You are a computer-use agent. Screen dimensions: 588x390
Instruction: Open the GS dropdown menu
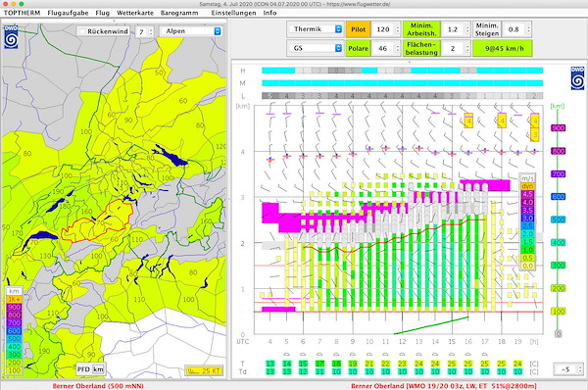tap(316, 48)
